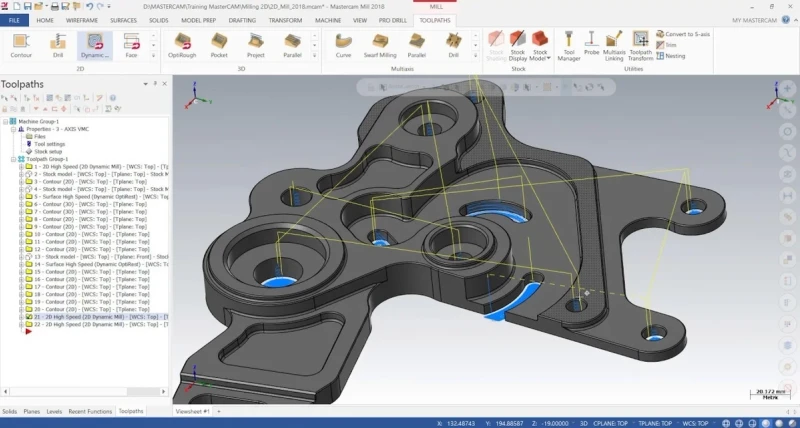Switch to the Planes manager tab
Image resolution: width=800 pixels, height=428 pixels.
point(32,411)
